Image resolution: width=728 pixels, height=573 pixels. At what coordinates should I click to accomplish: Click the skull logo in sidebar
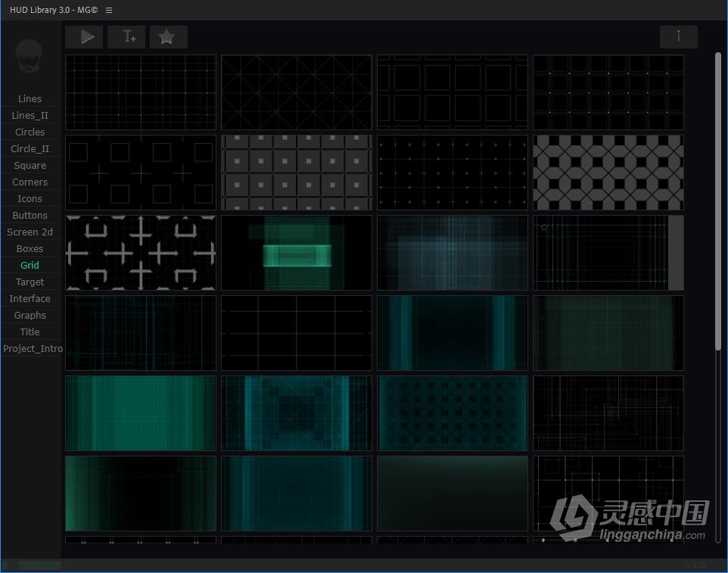click(x=29, y=57)
